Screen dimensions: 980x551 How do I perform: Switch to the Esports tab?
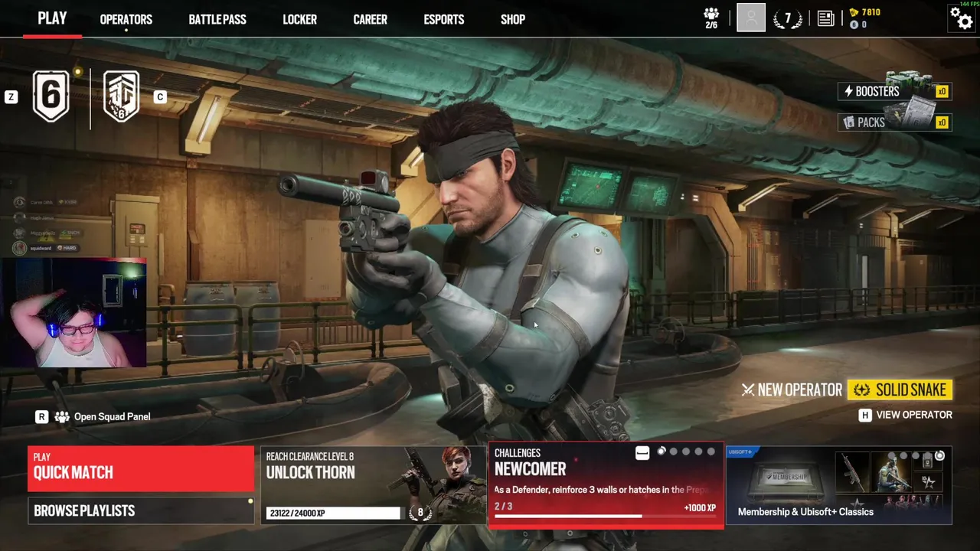444,19
